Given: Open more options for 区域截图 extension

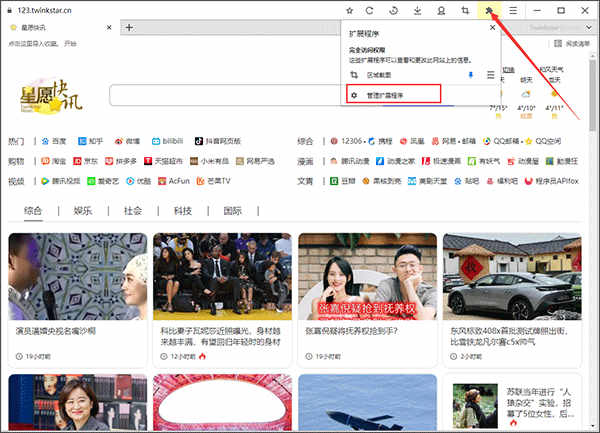Looking at the screenshot, I should [x=491, y=75].
